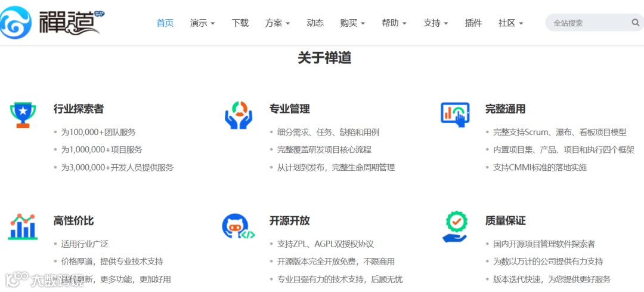Viewport: 644px width, 292px height.
Task: Click the text 价格厚道，提供专业技术支持
Action: [112, 262]
